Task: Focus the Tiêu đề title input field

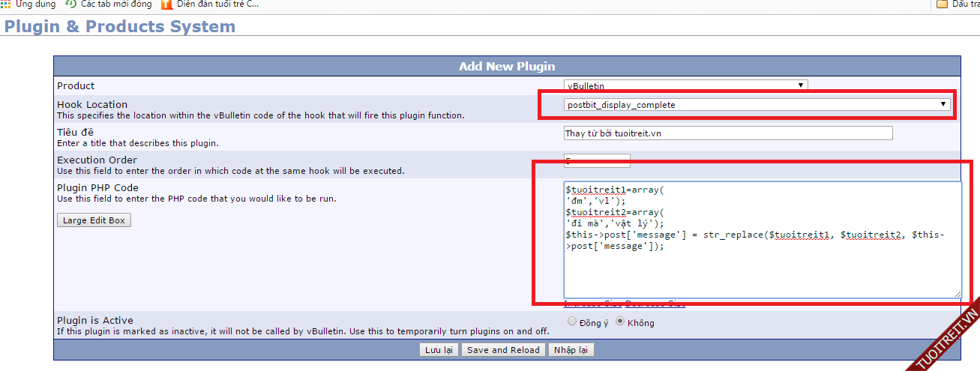Action: pos(727,133)
